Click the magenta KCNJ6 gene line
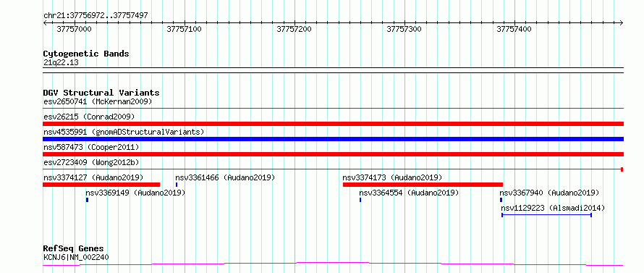Screen dimensions: 644x273 (333, 264)
